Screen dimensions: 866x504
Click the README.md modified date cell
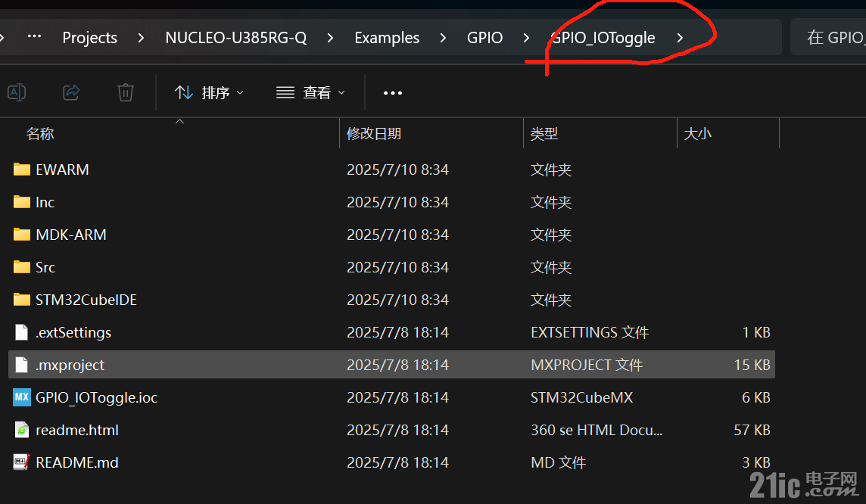pyautogui.click(x=397, y=462)
